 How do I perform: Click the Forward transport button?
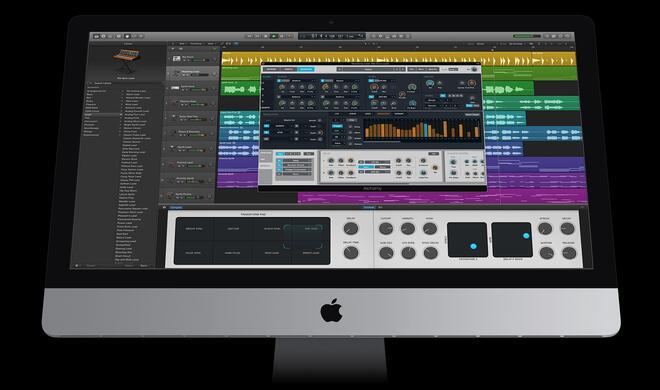pos(257,37)
